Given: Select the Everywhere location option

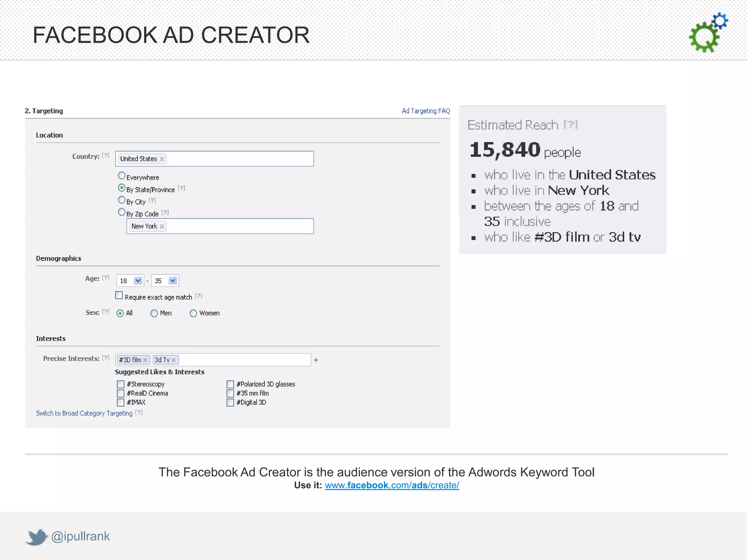Looking at the screenshot, I should (x=122, y=176).
